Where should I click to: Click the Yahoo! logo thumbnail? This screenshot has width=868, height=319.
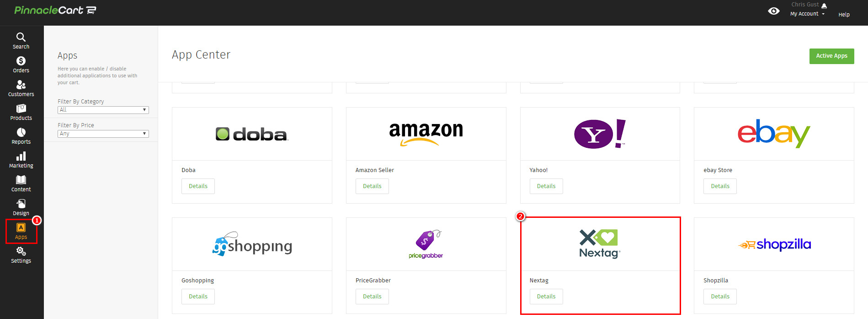click(x=600, y=134)
